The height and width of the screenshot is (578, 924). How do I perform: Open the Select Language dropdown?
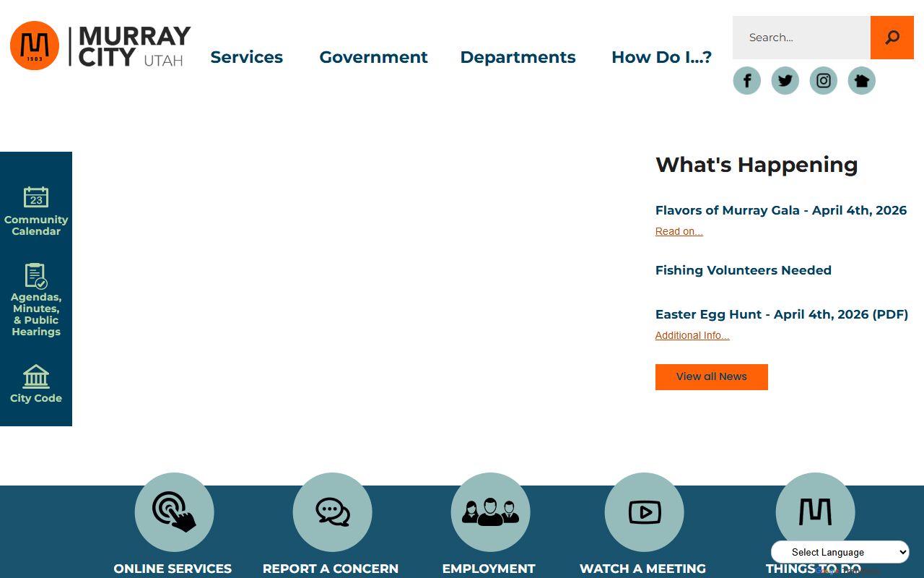840,552
